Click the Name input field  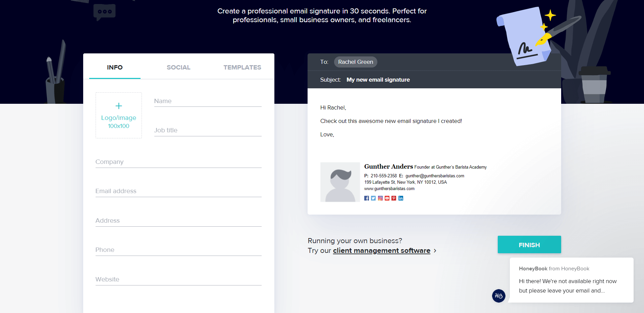click(x=208, y=101)
